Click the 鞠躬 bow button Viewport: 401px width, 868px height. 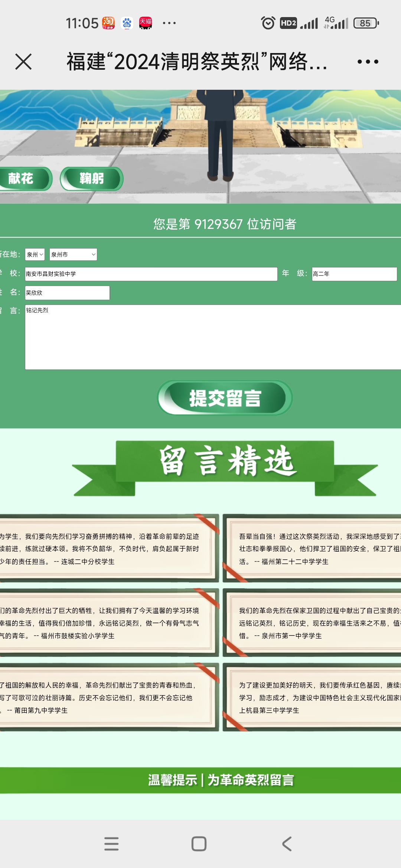[92, 179]
